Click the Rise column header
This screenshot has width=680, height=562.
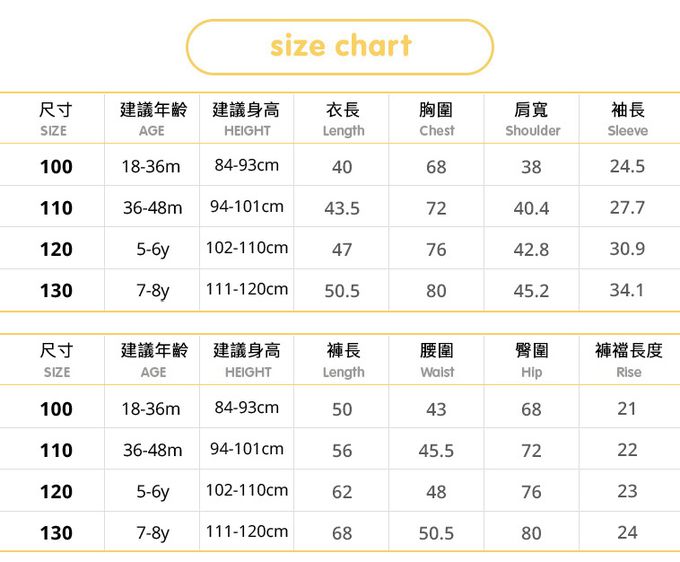point(628,360)
